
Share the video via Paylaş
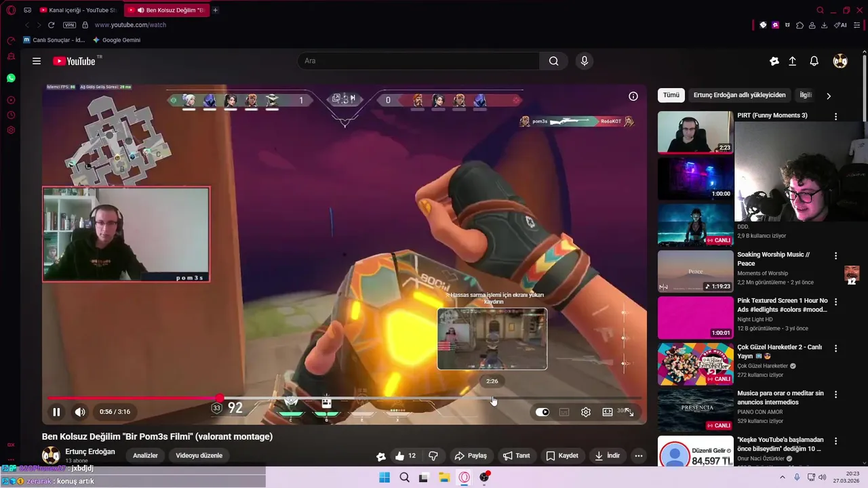click(x=471, y=455)
